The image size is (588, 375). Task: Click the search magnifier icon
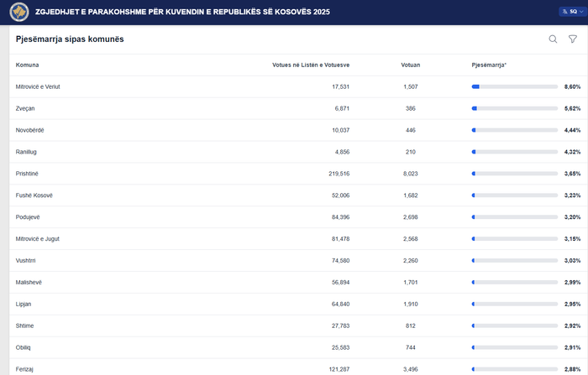tap(553, 39)
